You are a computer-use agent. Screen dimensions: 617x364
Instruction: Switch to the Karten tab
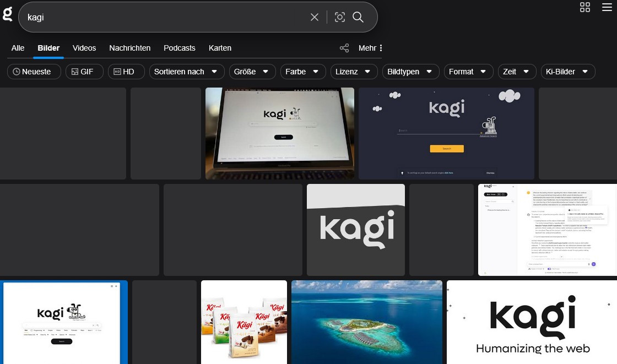[220, 48]
